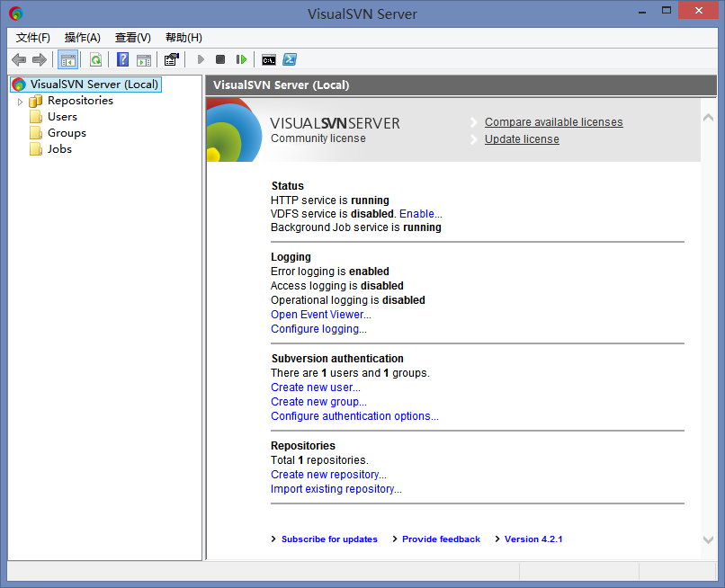Click 'Error logging is enabled' text
The height and width of the screenshot is (588, 725).
330,272
